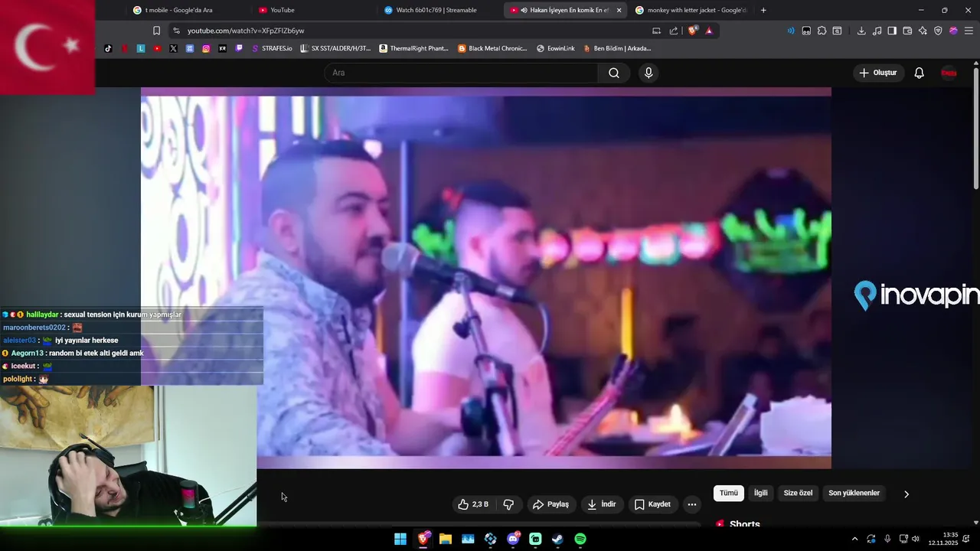Image resolution: width=980 pixels, height=551 pixels.
Task: Toggle browser sidebar panel icon
Action: click(x=892, y=31)
